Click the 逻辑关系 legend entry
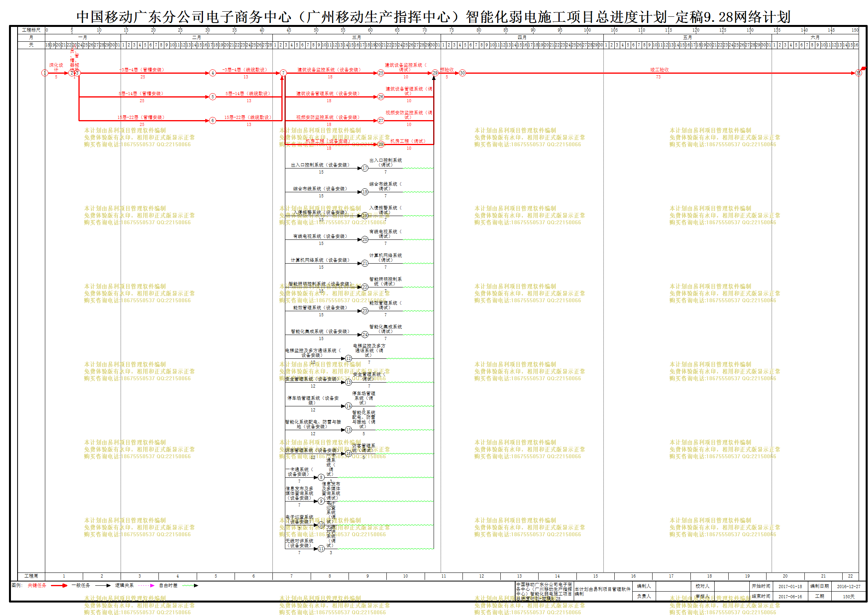The height and width of the screenshot is (615, 868). (124, 585)
